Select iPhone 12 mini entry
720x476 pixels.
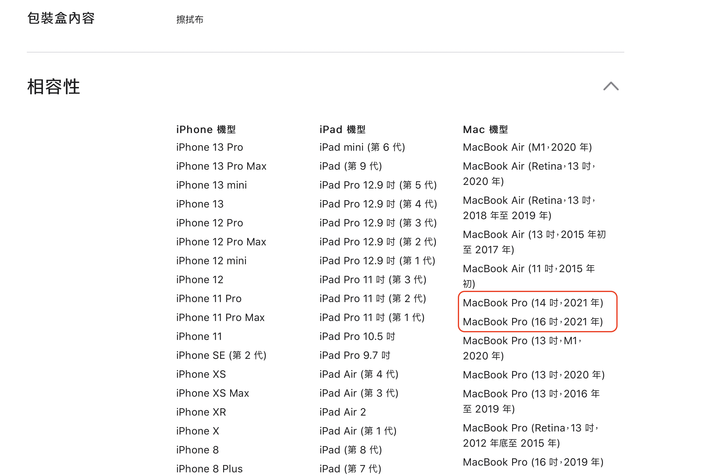(211, 261)
